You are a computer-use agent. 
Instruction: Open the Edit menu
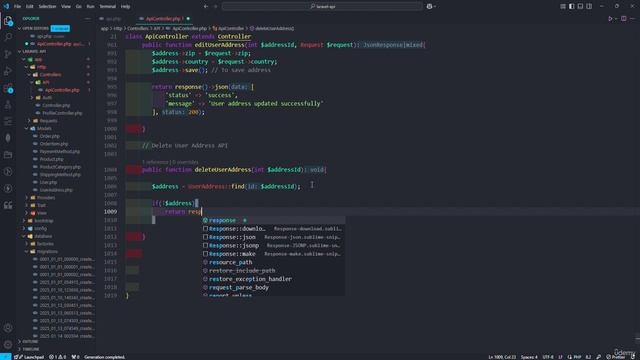(x=30, y=7)
